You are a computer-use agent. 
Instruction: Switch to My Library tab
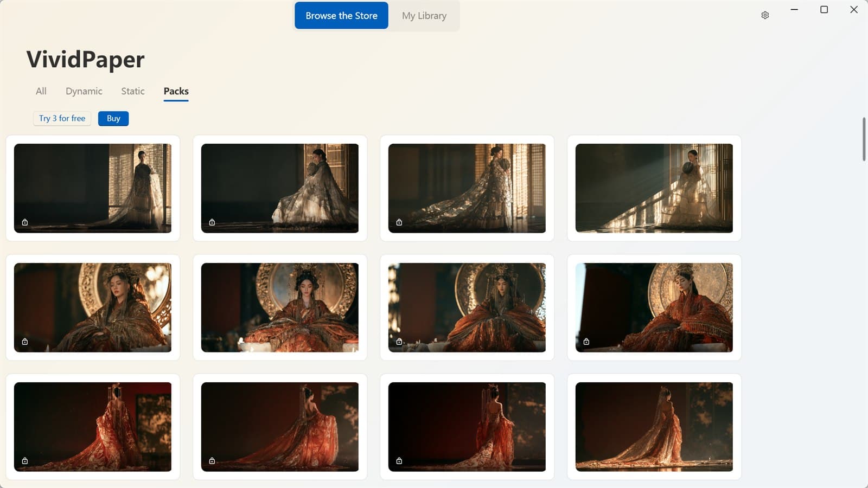(424, 16)
